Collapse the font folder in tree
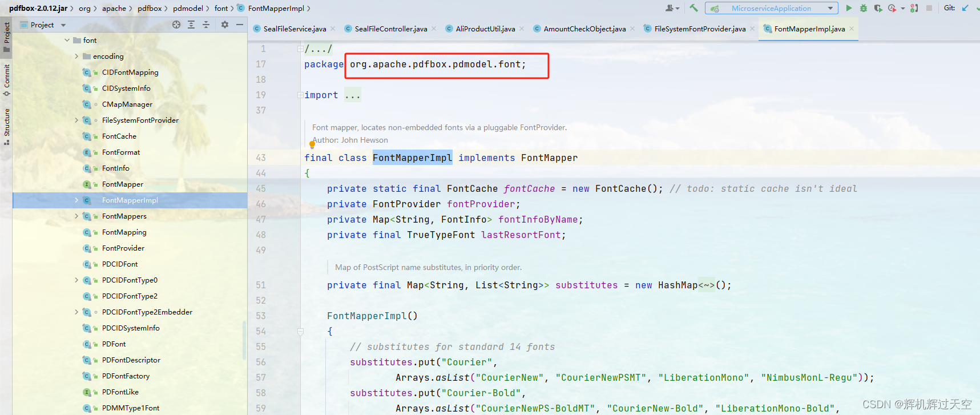Screen dimensions: 980x415 click(67, 40)
